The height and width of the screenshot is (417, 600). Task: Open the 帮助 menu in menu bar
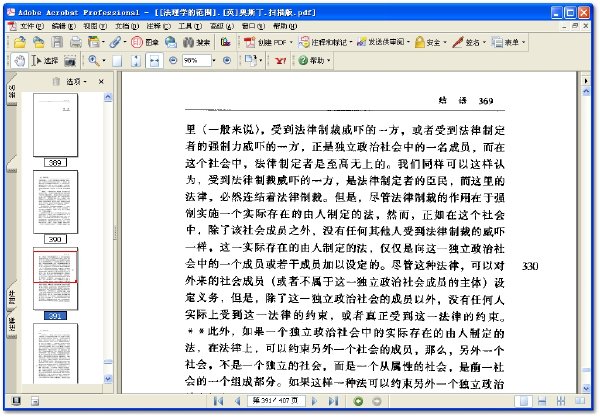(x=285, y=26)
